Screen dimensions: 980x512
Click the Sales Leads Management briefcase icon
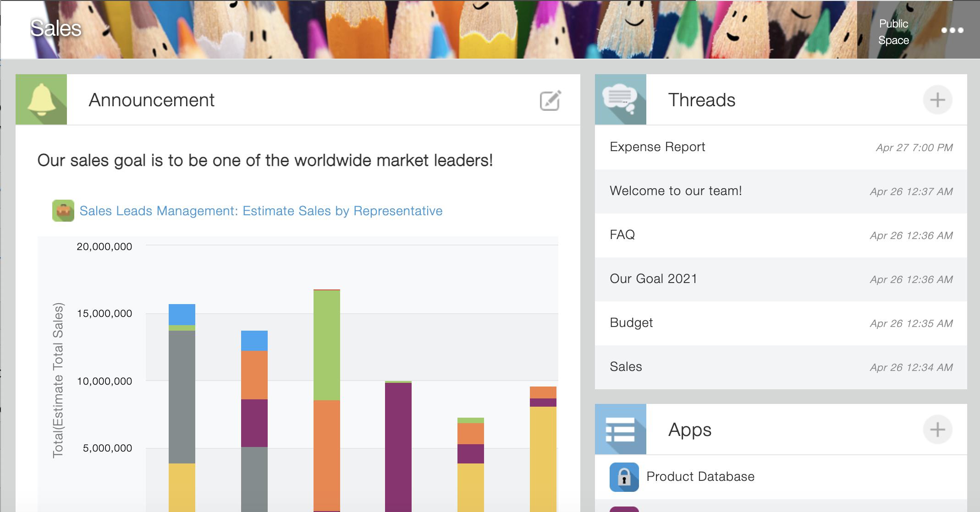click(x=63, y=211)
